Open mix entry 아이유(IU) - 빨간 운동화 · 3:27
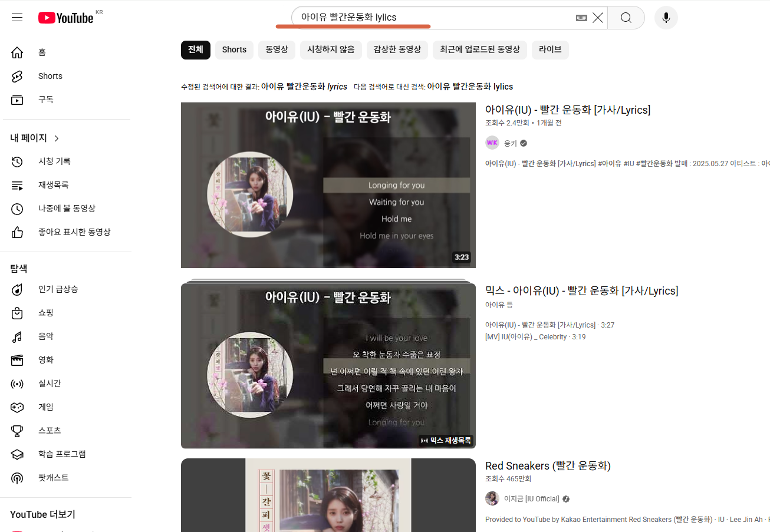The image size is (770, 532). [550, 325]
